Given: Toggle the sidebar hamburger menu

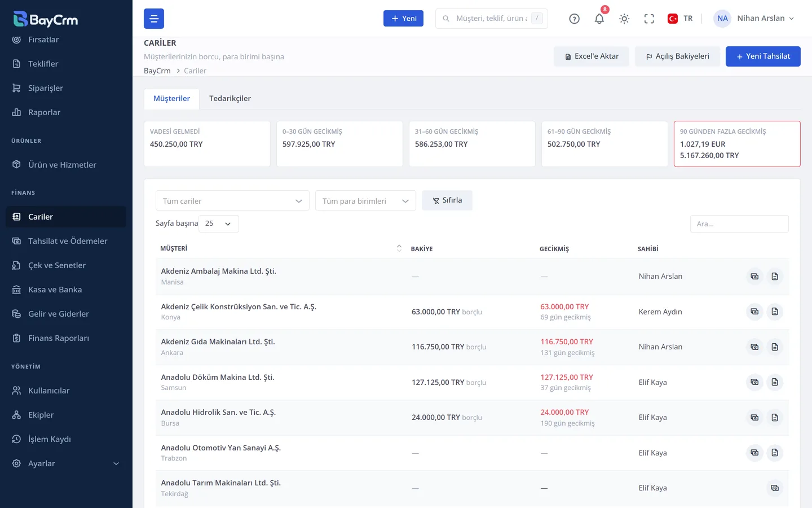Looking at the screenshot, I should click(x=154, y=19).
